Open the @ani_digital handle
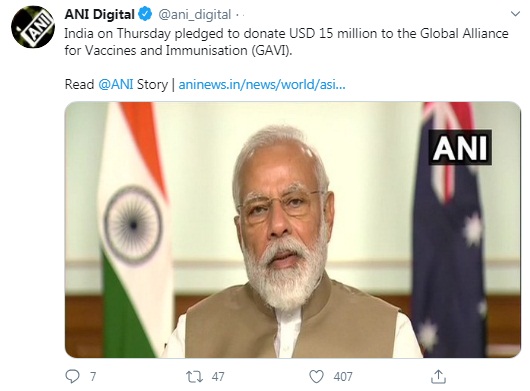This screenshot has height=391, width=530. (x=195, y=15)
